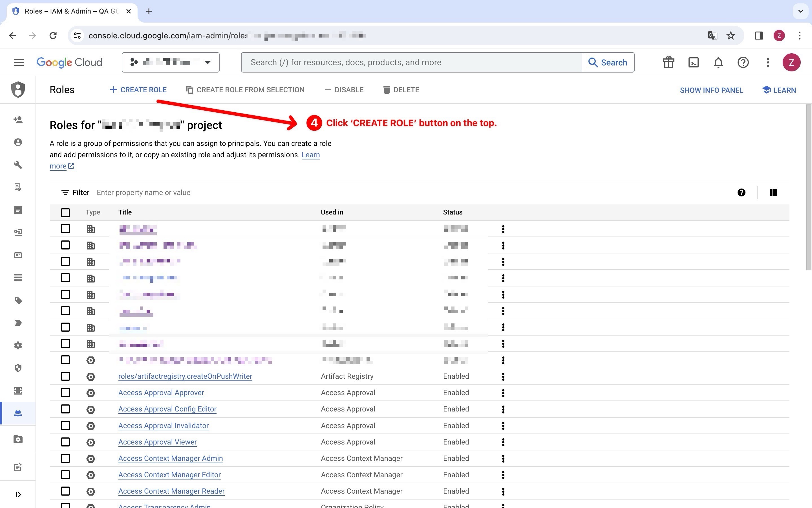Activate Cloud Shell terminal icon

click(693, 62)
